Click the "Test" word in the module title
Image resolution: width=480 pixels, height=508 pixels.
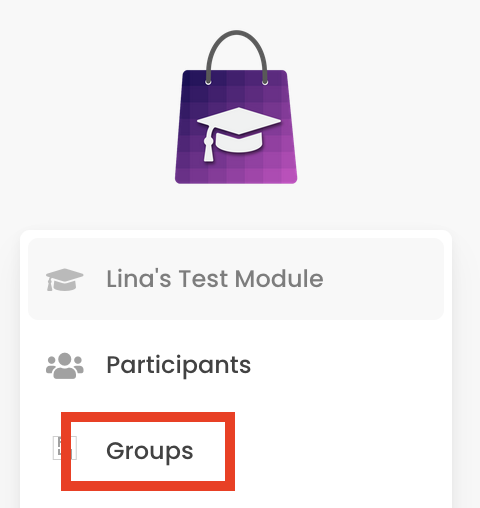(x=203, y=279)
